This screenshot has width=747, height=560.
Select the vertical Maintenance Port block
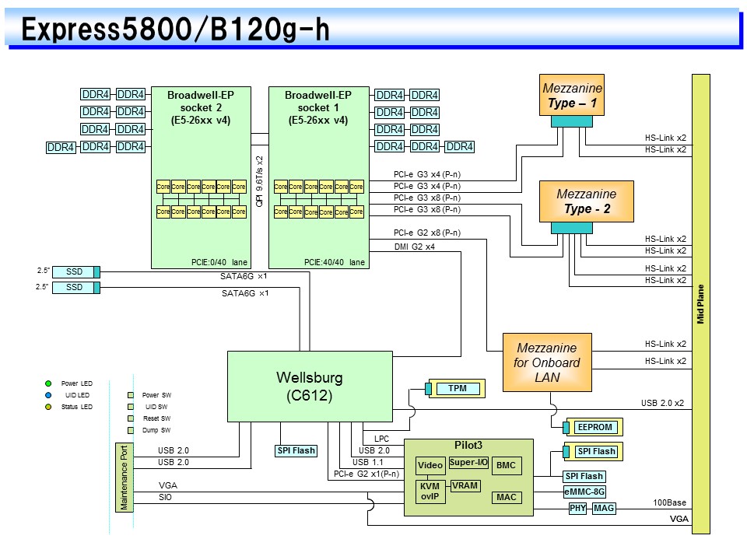[x=123, y=477]
